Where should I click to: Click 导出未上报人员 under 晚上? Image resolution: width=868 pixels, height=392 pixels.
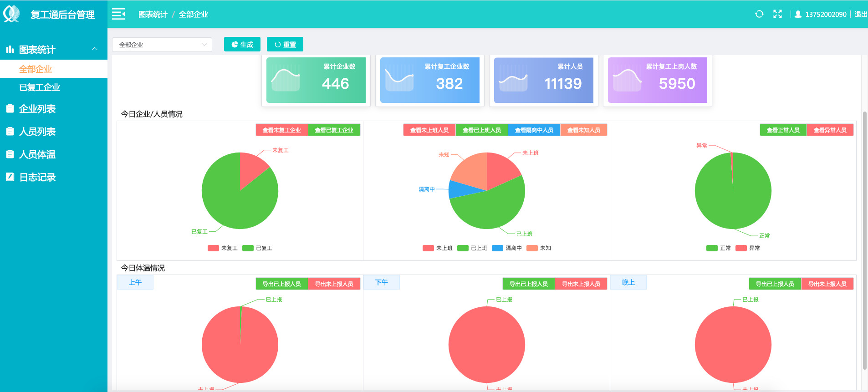[827, 284]
